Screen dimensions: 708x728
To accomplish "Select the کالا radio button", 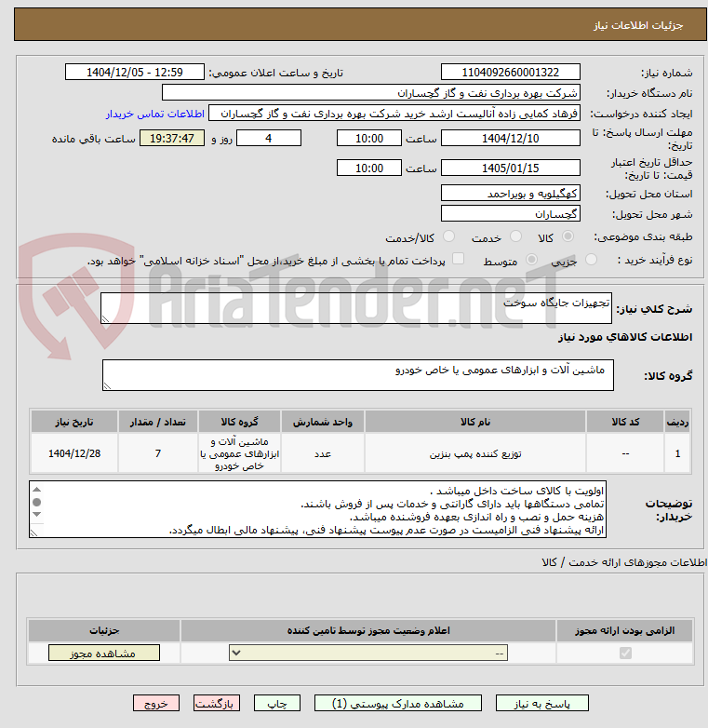I will [x=568, y=236].
